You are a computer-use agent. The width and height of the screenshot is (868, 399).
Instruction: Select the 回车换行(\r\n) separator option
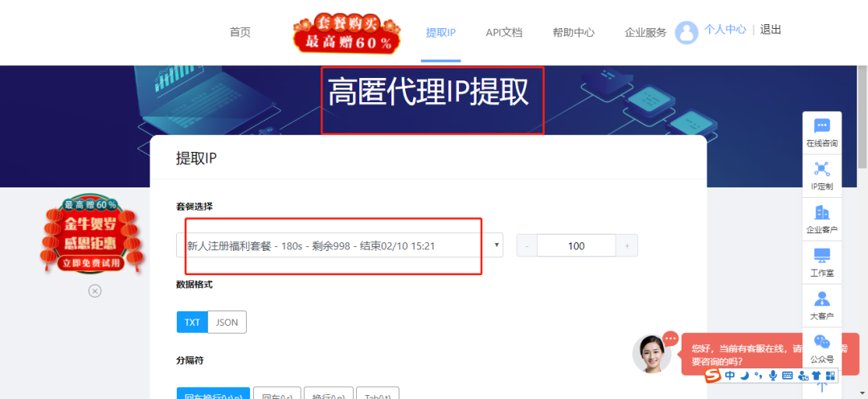click(x=213, y=393)
